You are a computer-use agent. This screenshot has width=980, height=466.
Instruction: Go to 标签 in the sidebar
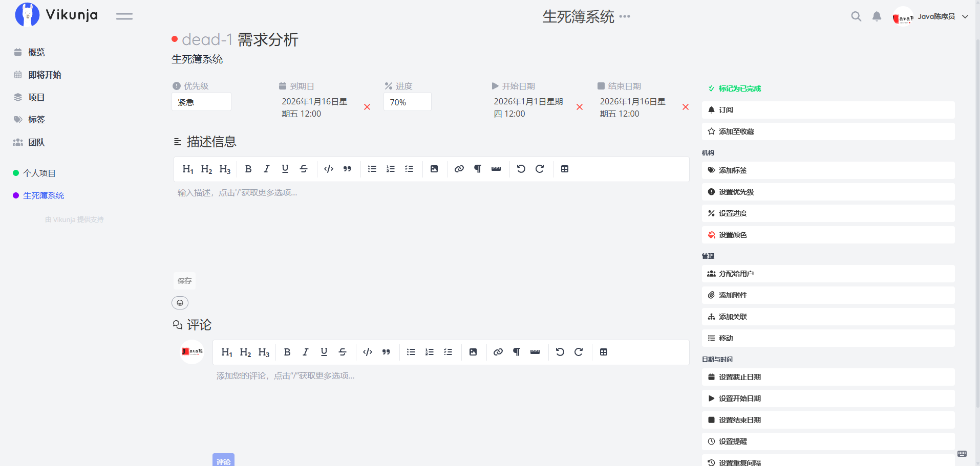coord(36,120)
